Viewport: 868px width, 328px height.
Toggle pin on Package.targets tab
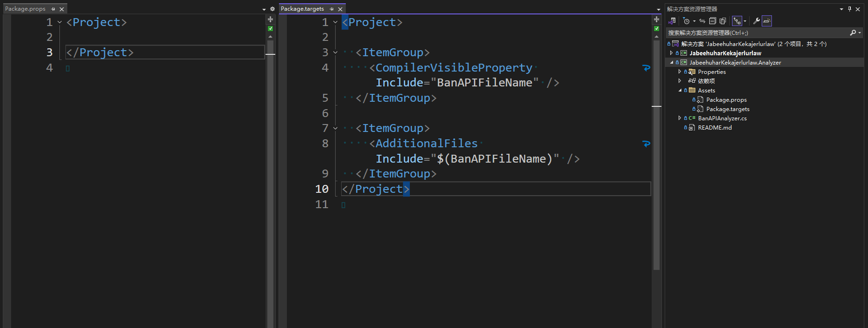point(331,9)
